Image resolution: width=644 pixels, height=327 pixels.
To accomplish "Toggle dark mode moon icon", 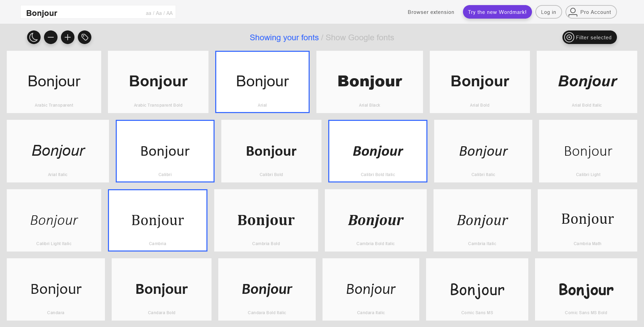I will point(34,37).
